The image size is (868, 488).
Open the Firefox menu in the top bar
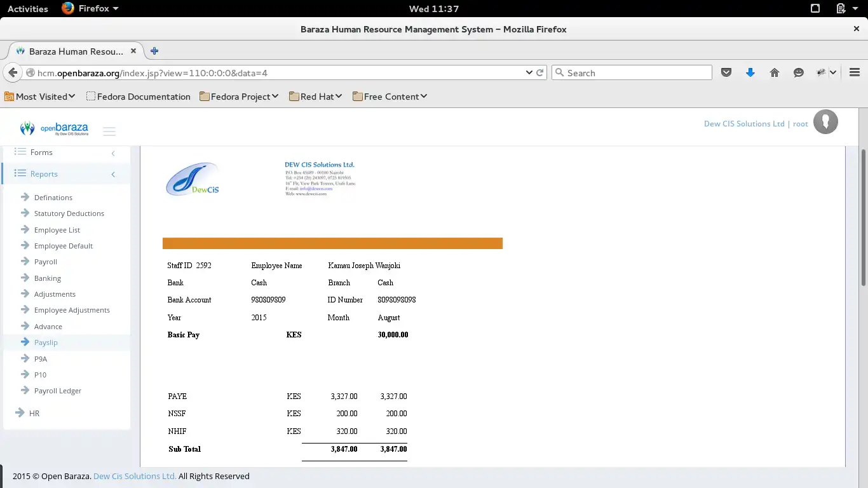(x=89, y=8)
